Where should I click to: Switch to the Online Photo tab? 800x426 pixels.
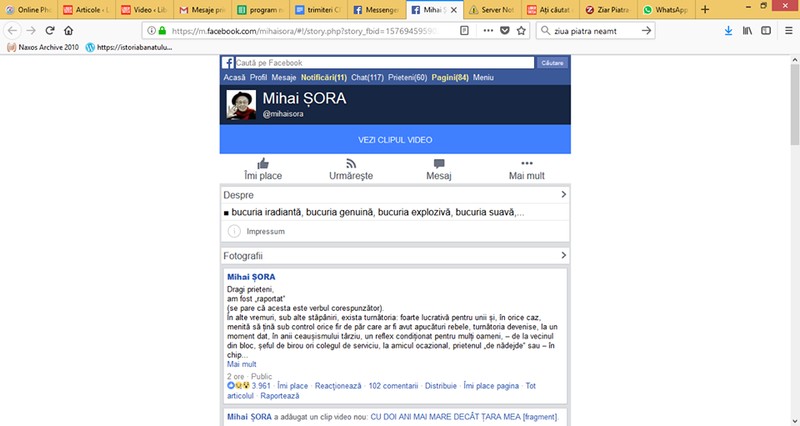pos(29,10)
